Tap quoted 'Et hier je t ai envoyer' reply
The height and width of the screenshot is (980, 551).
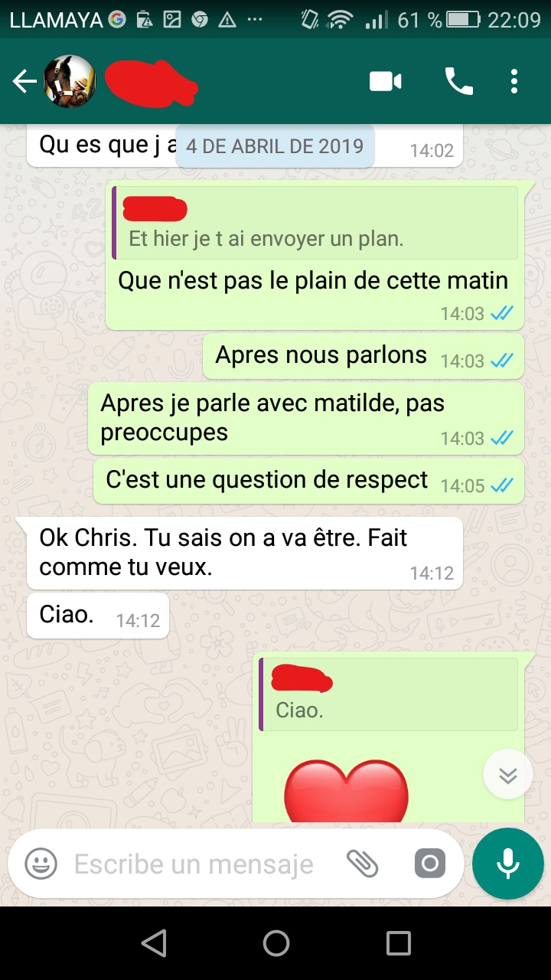click(x=315, y=223)
